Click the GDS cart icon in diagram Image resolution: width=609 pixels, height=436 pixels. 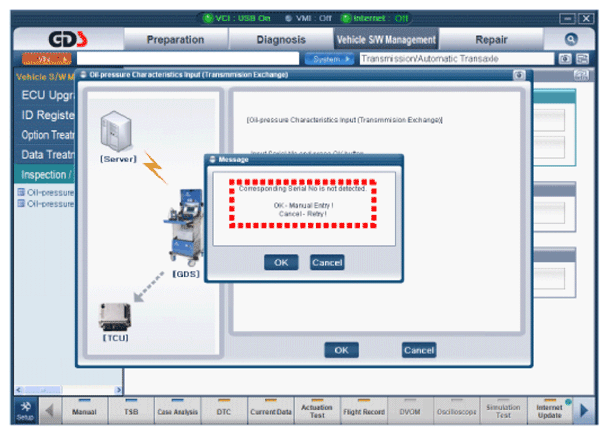184,227
